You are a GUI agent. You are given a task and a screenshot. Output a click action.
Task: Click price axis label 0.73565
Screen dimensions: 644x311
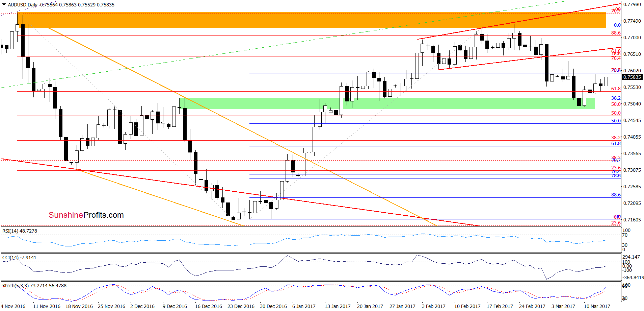click(x=632, y=153)
